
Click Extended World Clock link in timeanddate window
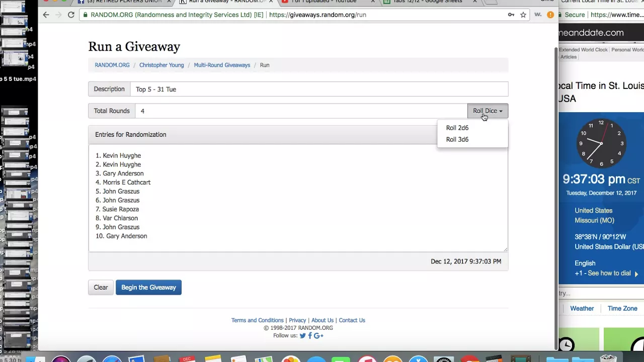[583, 50]
